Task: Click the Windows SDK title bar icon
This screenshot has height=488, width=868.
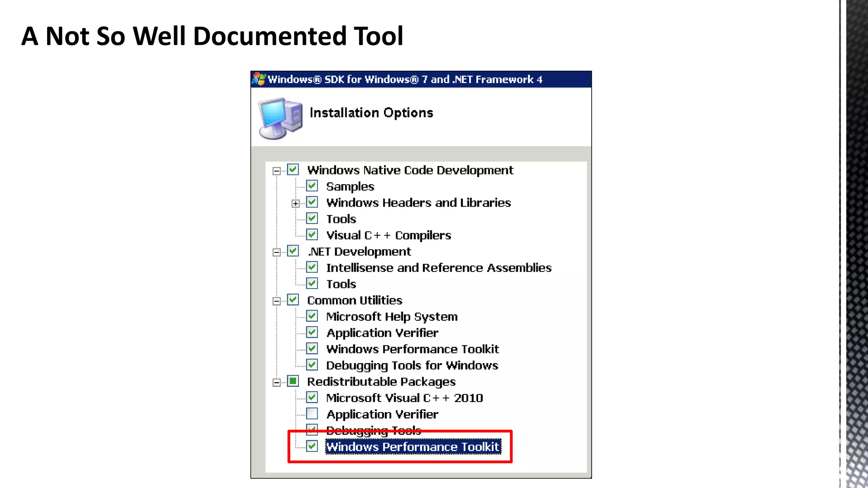Action: pos(259,79)
